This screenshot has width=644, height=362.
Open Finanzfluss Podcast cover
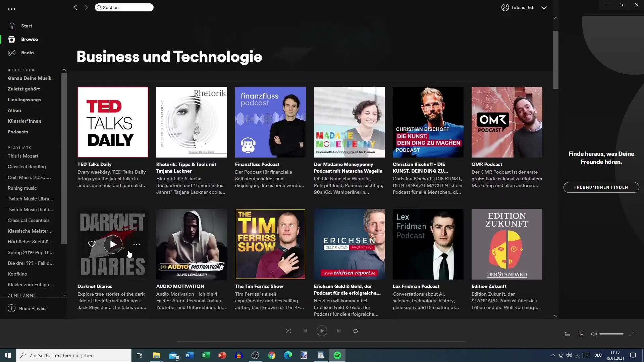pyautogui.click(x=270, y=122)
